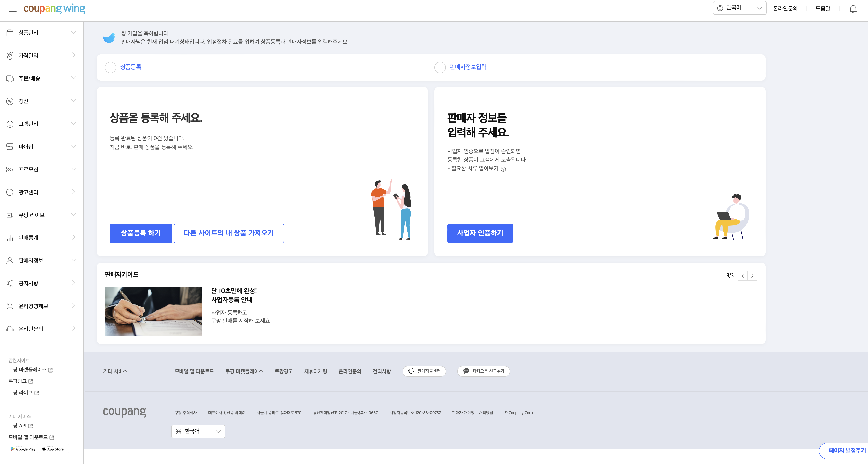Select the 판매자정보입력 step circle
This screenshot has width=868, height=464.
click(x=440, y=68)
